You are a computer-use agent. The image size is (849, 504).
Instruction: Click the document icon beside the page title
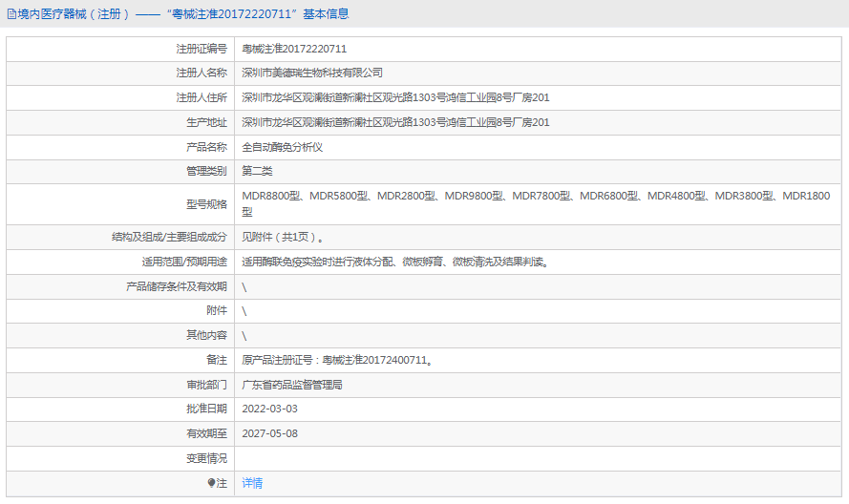click(x=11, y=14)
